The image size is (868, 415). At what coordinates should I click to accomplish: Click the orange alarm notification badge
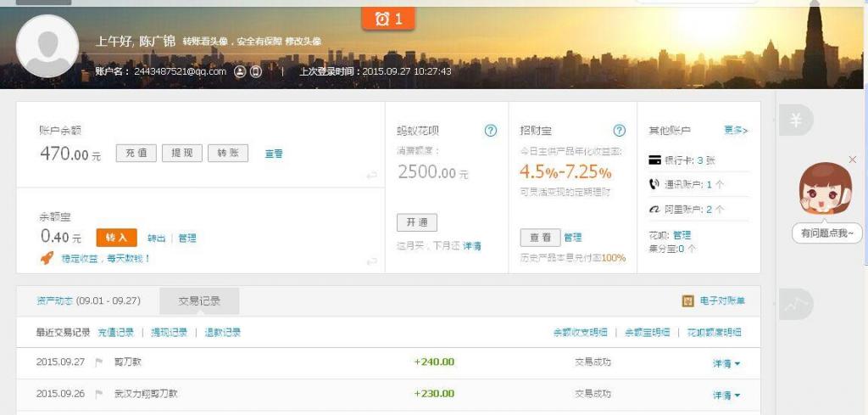(x=388, y=18)
